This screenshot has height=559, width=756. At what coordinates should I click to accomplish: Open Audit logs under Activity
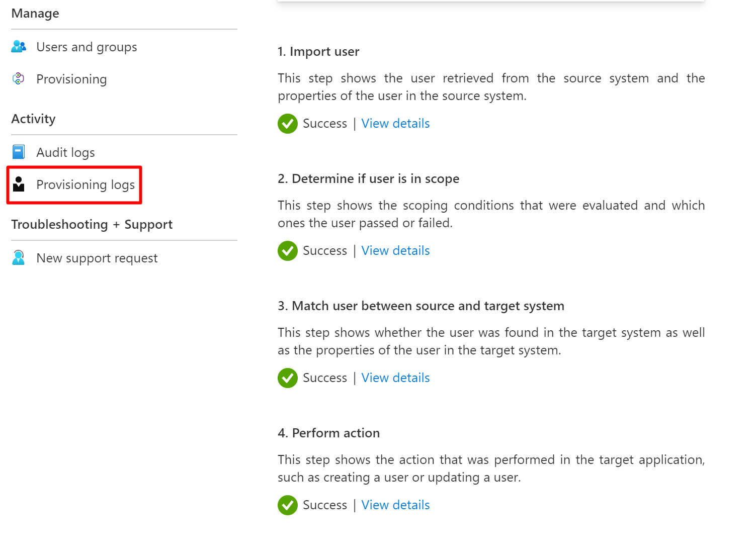[x=65, y=153]
